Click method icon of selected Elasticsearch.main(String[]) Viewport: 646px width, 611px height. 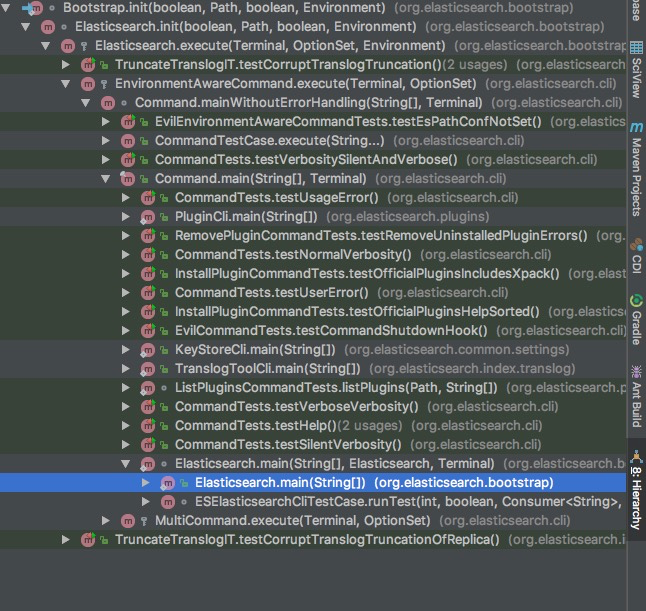point(168,482)
